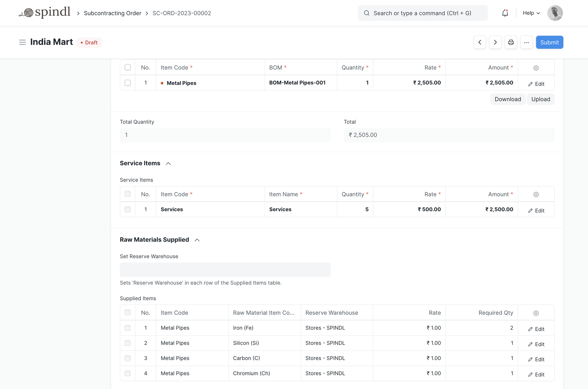Open the Help dropdown menu
Image resolution: width=588 pixels, height=389 pixels.
point(531,13)
